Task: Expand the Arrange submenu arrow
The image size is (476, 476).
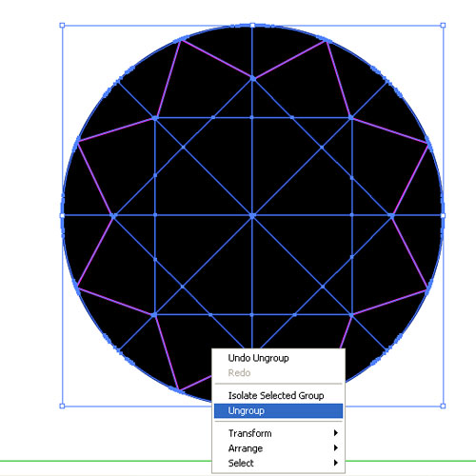Action: [336, 447]
